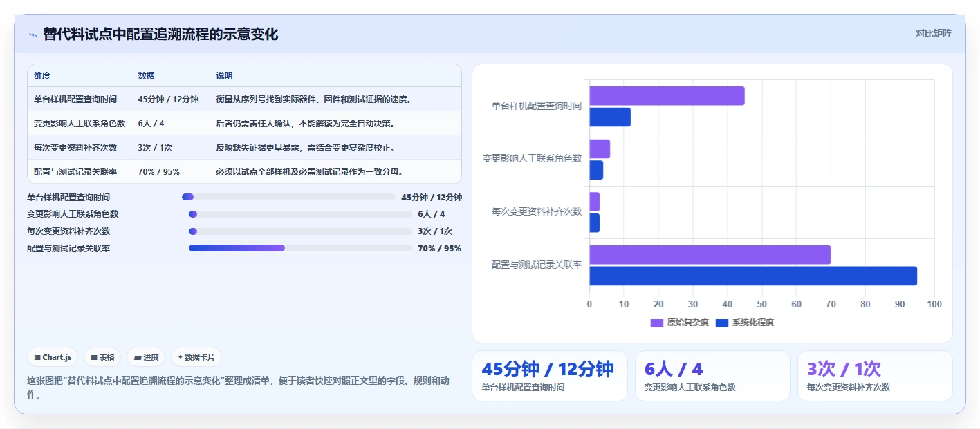Click the blue bar for 配置与测试记录关联率
The height and width of the screenshot is (429, 980).
(753, 276)
